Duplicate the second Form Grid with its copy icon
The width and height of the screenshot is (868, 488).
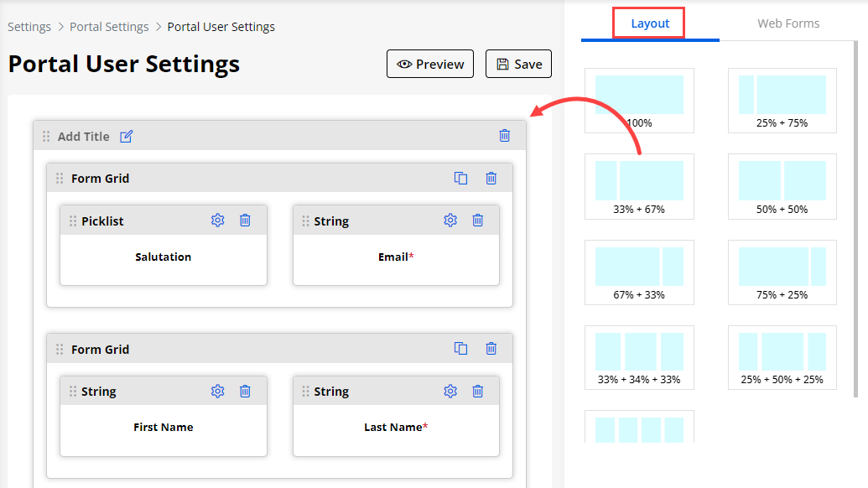tap(460, 349)
